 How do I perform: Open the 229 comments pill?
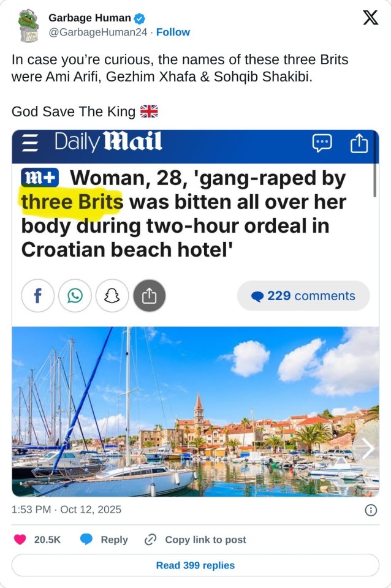303,296
